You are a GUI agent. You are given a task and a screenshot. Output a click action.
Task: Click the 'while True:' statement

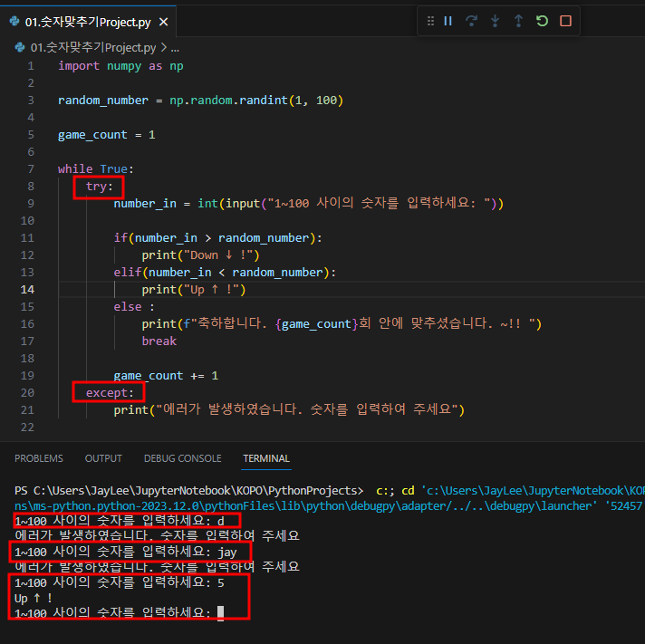[x=95, y=169]
